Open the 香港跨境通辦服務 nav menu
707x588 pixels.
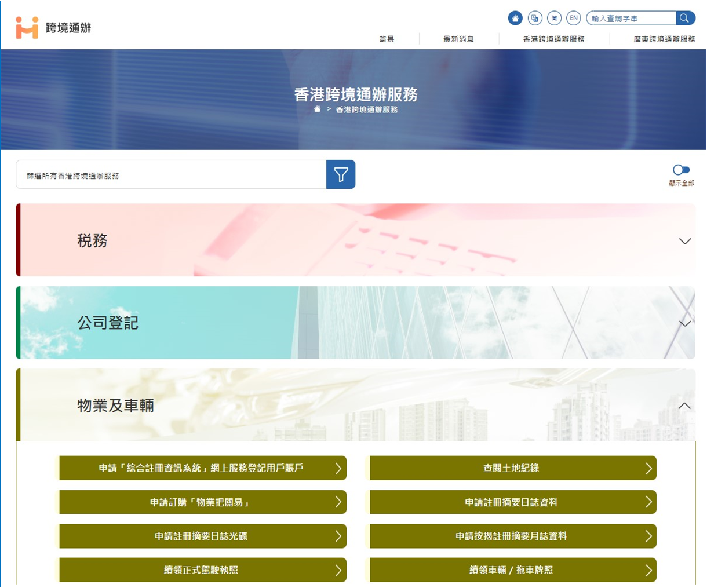[553, 39]
